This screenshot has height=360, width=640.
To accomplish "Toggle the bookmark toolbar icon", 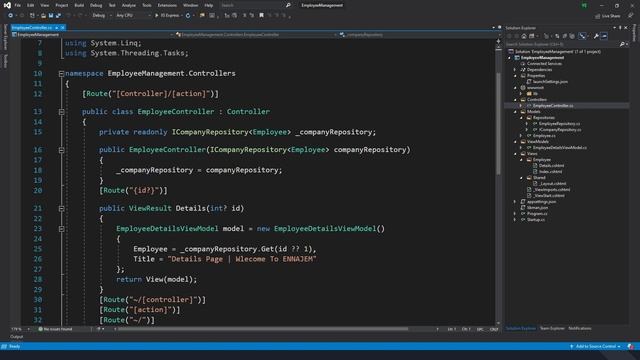I will coord(261,15).
